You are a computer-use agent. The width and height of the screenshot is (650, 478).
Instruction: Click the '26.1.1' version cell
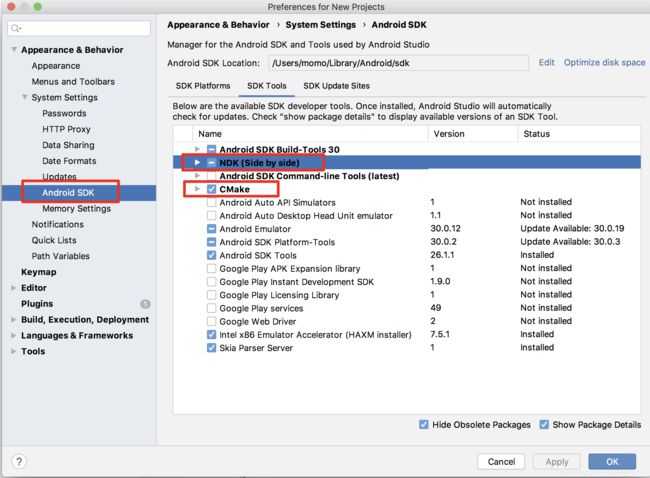442,255
